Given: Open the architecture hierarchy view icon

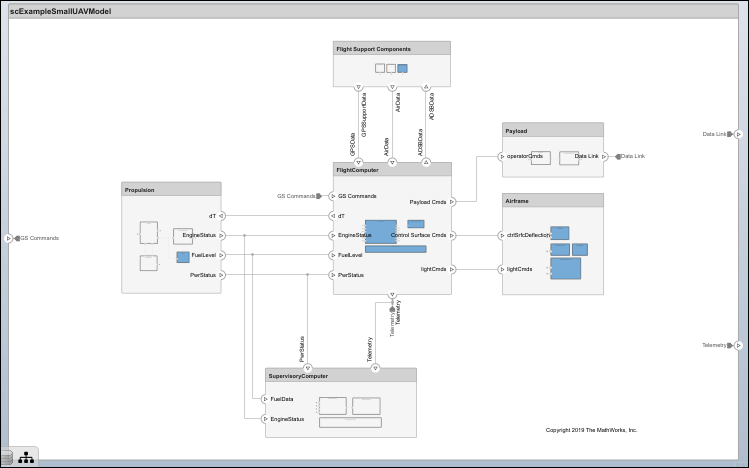Looking at the screenshot, I should [26, 457].
